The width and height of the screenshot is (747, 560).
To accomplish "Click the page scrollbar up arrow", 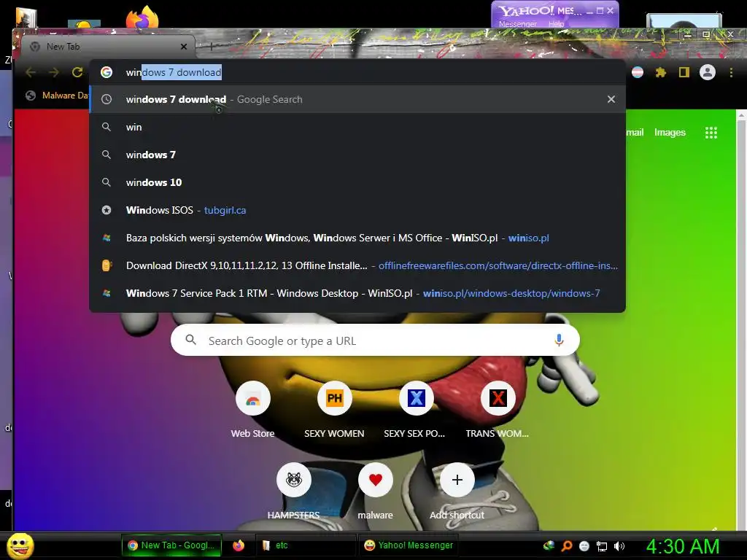I will pos(742,114).
